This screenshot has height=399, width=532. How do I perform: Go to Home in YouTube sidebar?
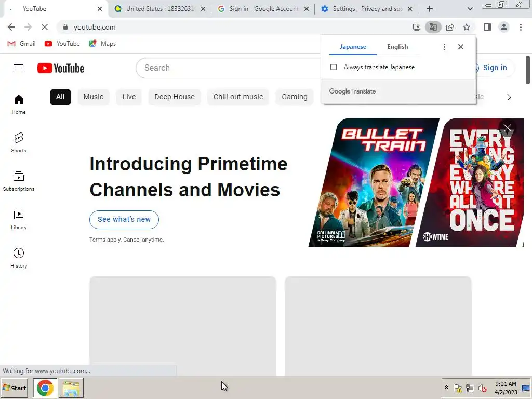tap(19, 104)
